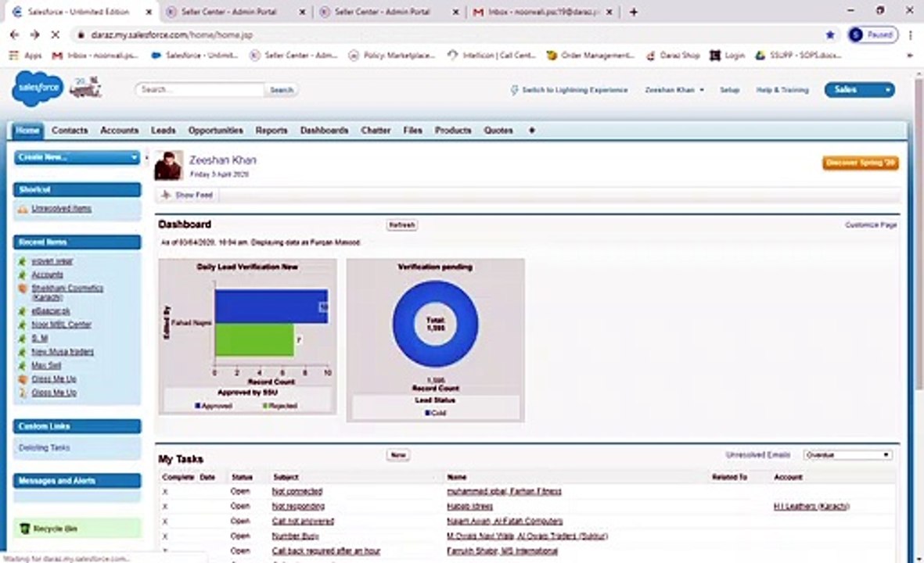Click Zeeshan Khan's profile photo
This screenshot has width=924, height=563.
click(168, 166)
